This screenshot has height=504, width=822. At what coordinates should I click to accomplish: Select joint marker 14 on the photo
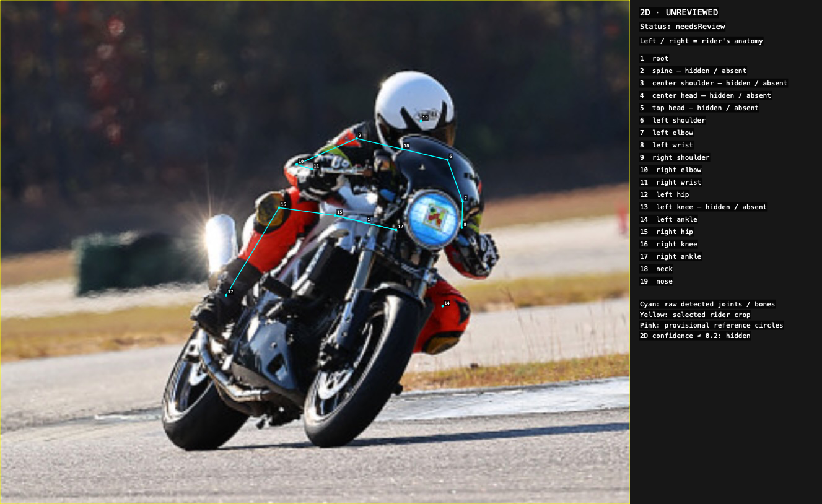click(x=442, y=306)
